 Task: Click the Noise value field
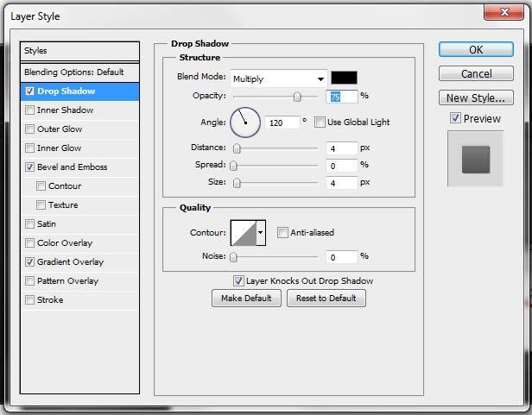[342, 257]
